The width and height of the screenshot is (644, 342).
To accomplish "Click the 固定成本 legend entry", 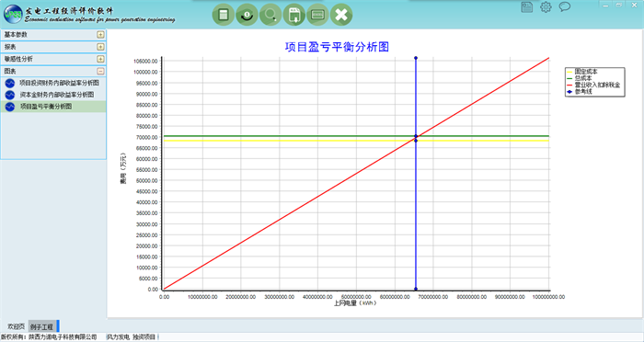I will (x=586, y=72).
